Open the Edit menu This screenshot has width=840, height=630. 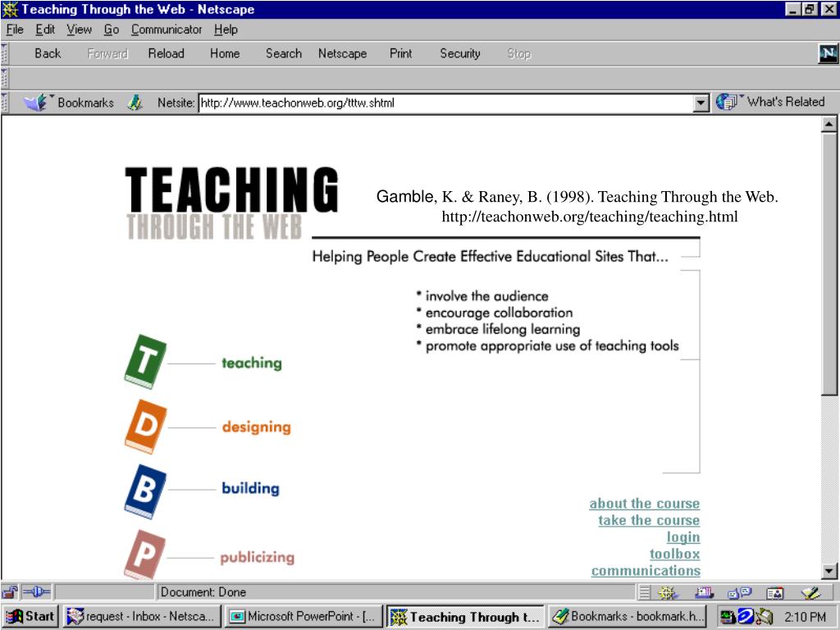coord(45,30)
